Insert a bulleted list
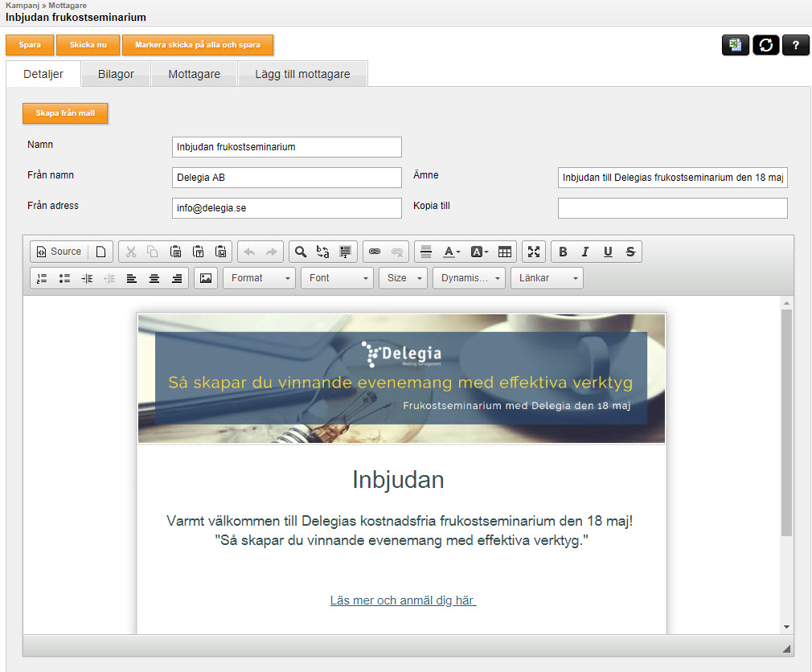The height and width of the screenshot is (672, 812). point(64,278)
